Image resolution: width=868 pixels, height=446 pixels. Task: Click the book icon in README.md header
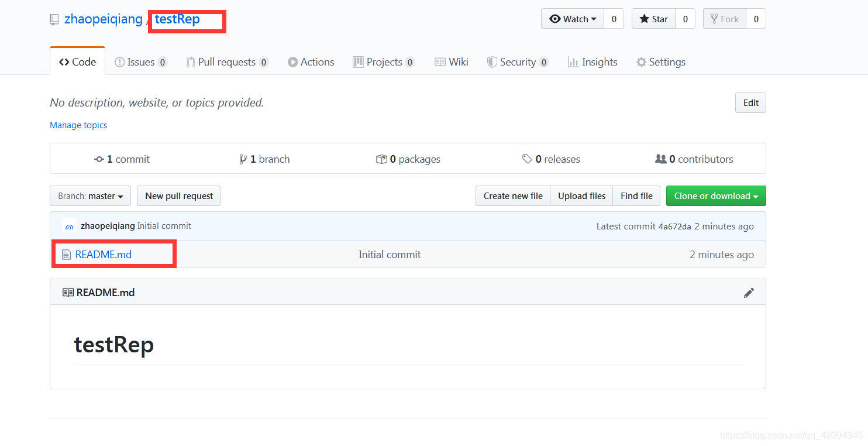[x=68, y=293]
